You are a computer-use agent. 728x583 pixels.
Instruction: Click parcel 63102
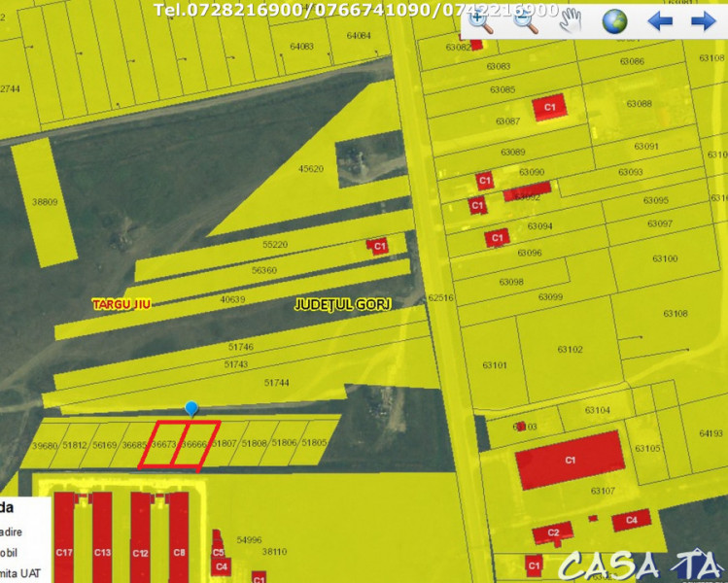point(570,349)
